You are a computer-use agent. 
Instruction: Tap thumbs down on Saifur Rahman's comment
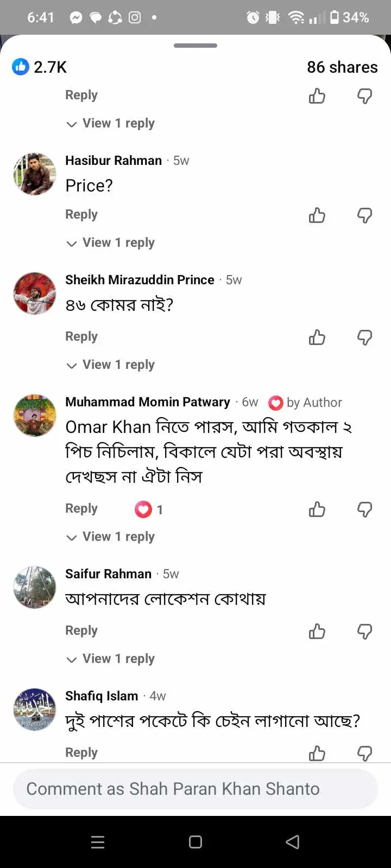pyautogui.click(x=364, y=631)
